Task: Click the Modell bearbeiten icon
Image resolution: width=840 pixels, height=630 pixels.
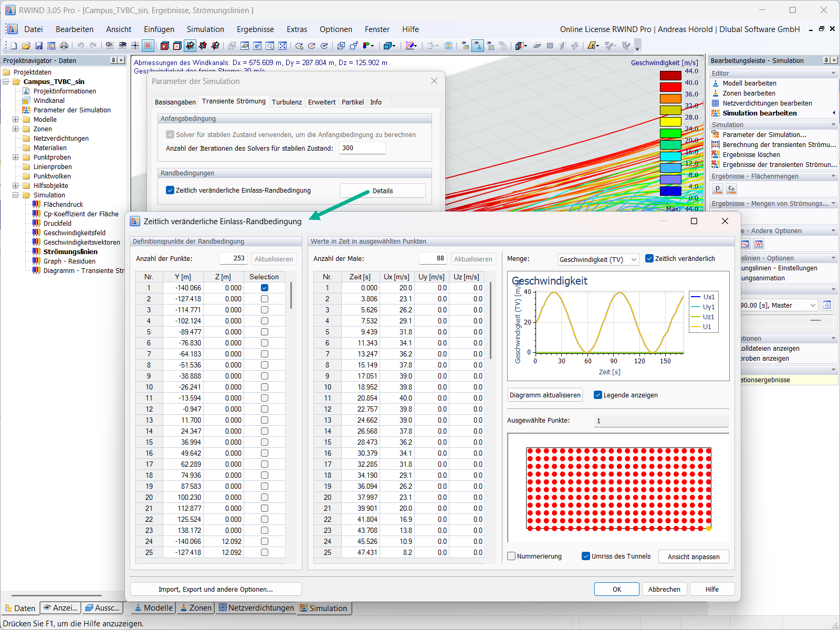Action: click(716, 83)
